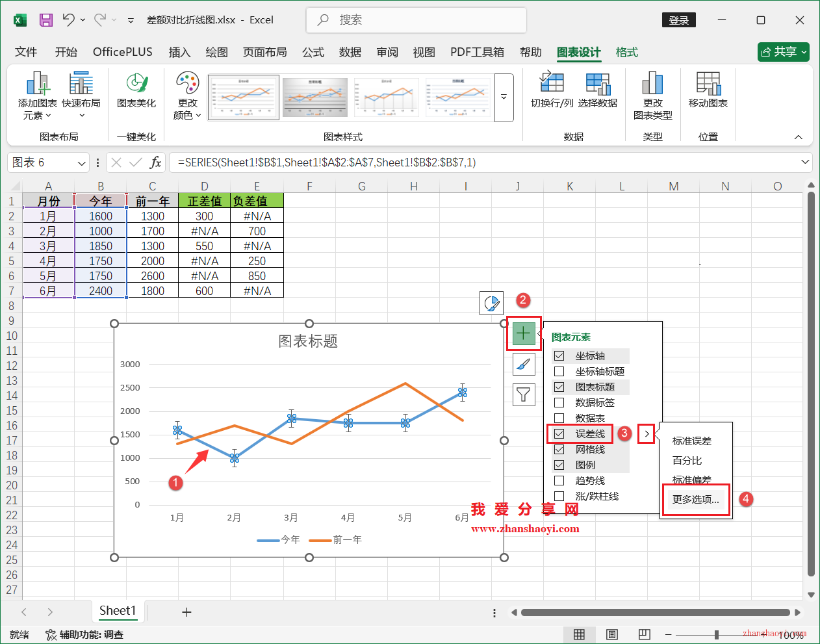Switch to the 插入 ribbon tab
Screen dimensions: 820x644
pyautogui.click(x=179, y=52)
